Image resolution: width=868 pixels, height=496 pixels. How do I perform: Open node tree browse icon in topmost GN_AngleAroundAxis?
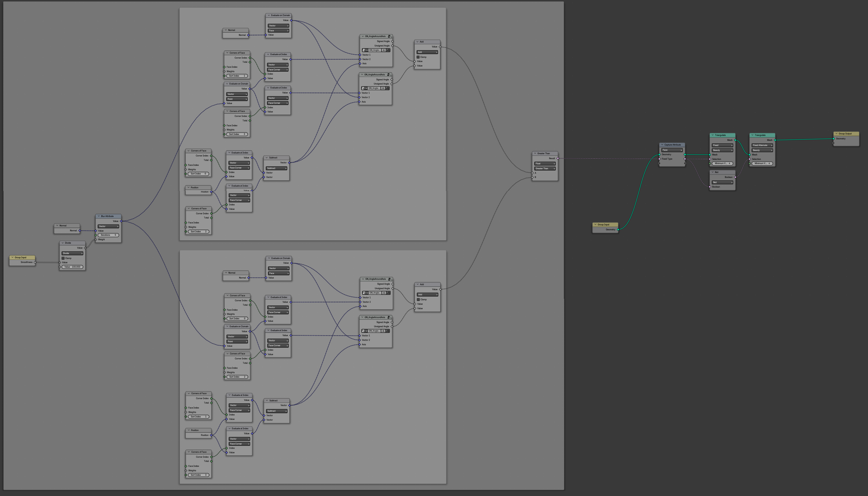[x=365, y=50]
